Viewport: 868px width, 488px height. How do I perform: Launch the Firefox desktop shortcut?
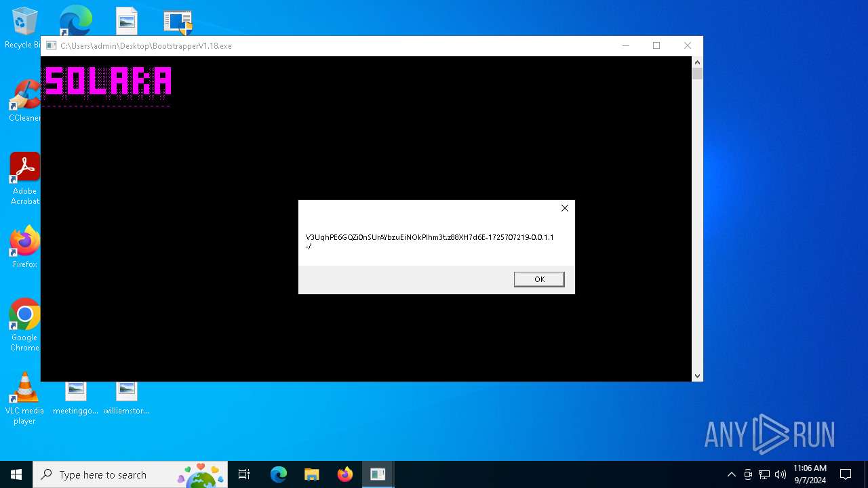24,247
